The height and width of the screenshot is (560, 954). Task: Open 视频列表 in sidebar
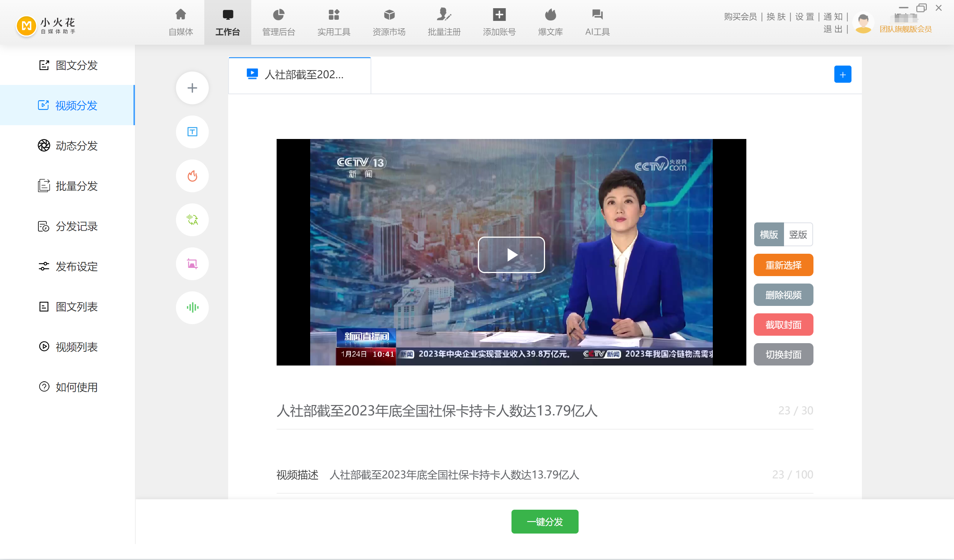pyautogui.click(x=67, y=347)
